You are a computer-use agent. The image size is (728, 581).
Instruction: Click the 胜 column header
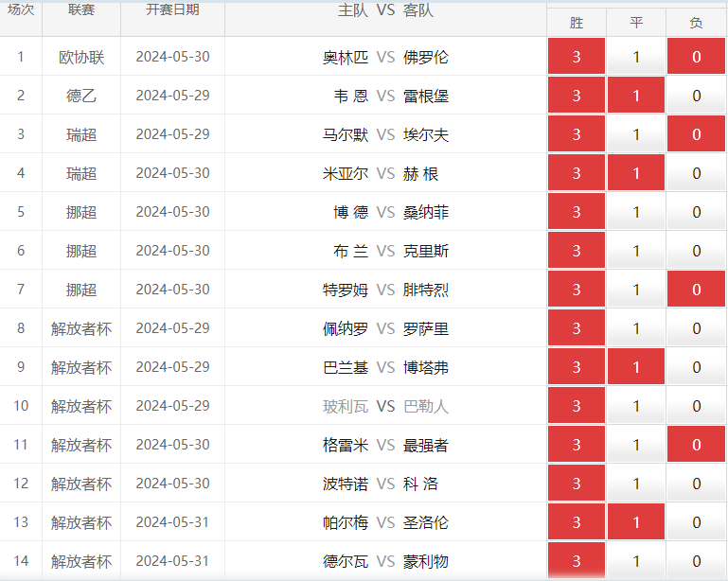tap(577, 23)
